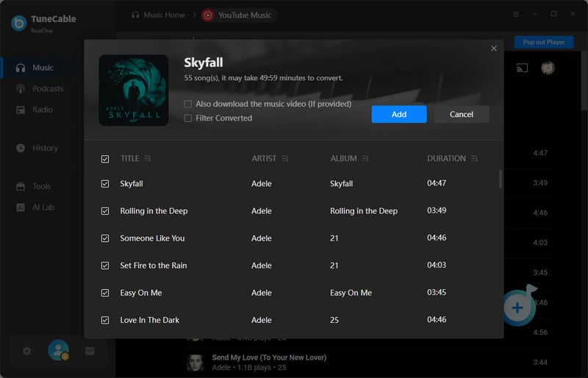This screenshot has height=378, width=588.
Task: Click the Skyfall dialog heading
Action: click(204, 63)
